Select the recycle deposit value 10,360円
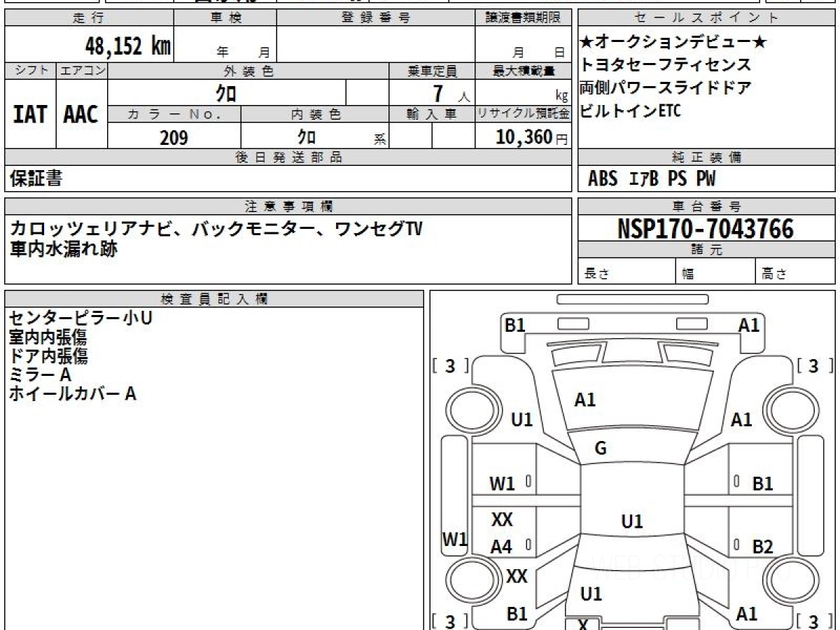 [x=532, y=138]
